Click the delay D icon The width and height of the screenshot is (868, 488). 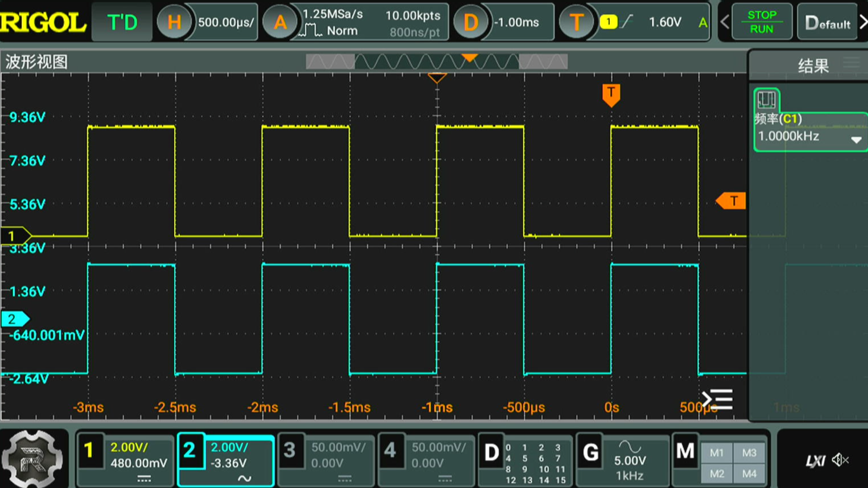point(471,22)
